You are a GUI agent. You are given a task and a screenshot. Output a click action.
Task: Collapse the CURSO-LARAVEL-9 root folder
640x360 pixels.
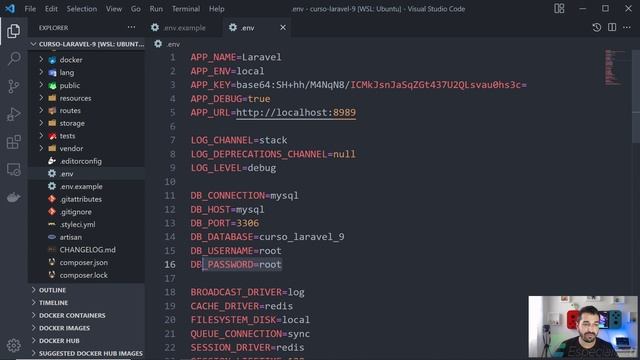click(87, 44)
